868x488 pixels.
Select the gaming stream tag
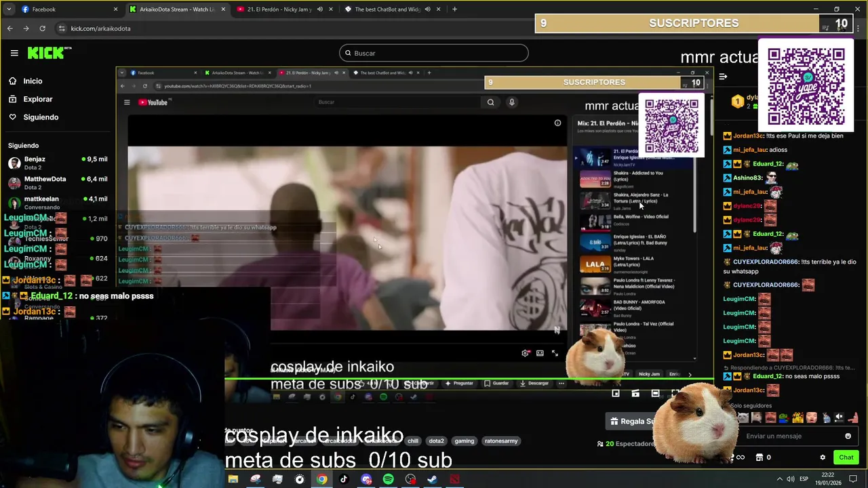(465, 441)
